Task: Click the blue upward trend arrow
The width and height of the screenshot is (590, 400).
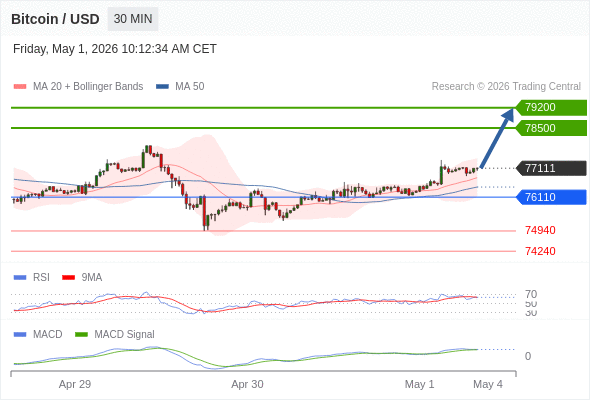Action: [x=497, y=138]
